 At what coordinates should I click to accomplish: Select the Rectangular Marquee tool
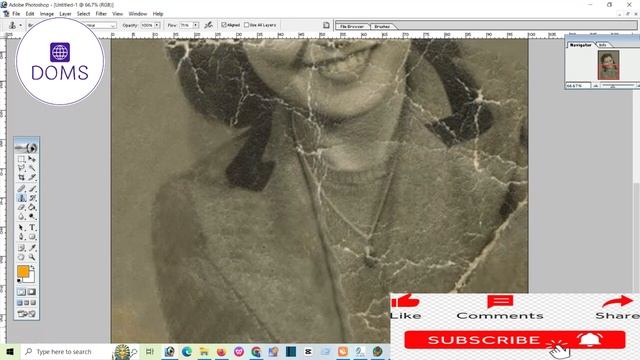tap(21, 159)
